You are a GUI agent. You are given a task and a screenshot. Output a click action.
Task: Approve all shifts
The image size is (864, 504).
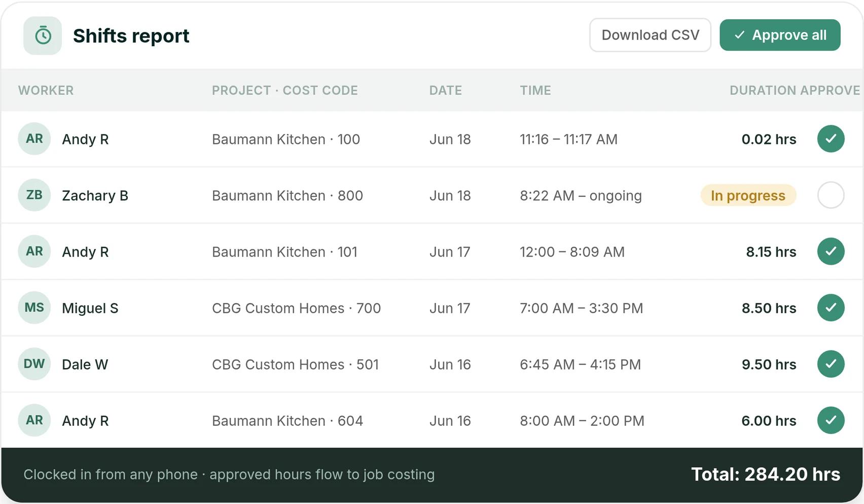click(780, 35)
